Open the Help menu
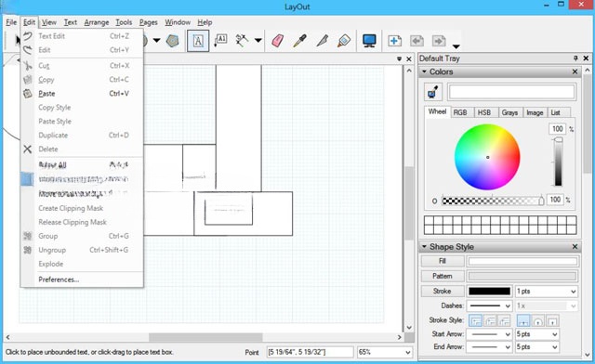 coord(205,22)
